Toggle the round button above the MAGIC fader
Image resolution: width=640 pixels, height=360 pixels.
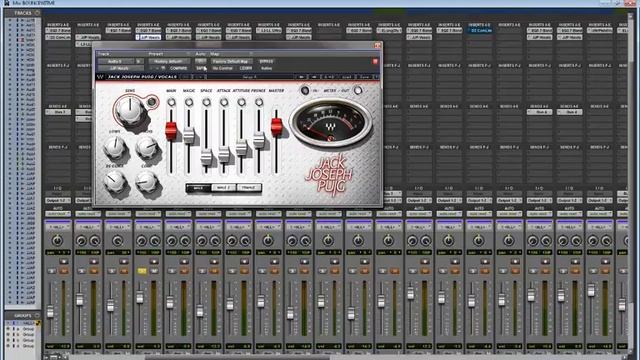click(x=189, y=102)
